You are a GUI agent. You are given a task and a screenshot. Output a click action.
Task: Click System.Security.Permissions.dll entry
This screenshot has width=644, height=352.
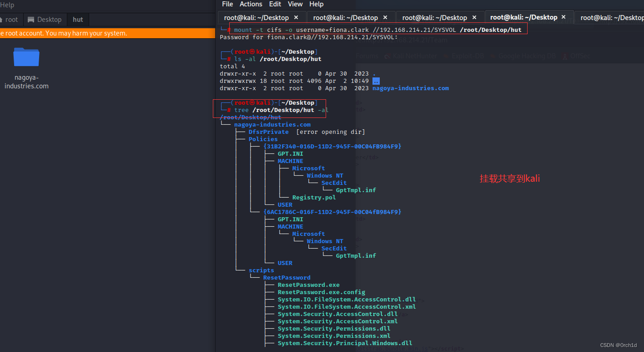point(334,328)
